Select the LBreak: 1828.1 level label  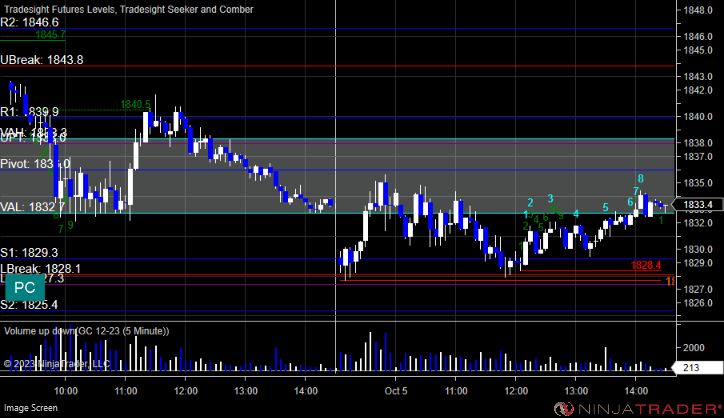click(x=41, y=269)
